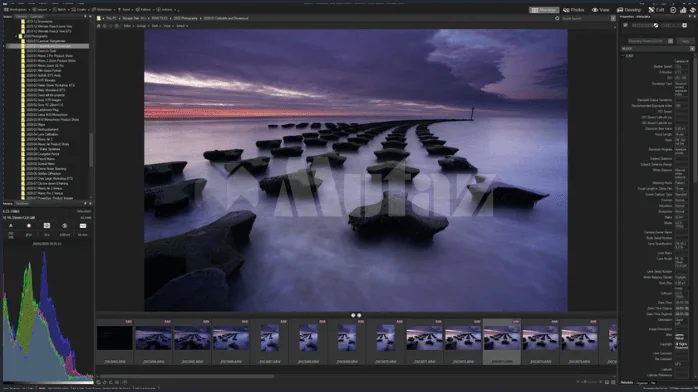
Task: Select the Calendar tab in the left panel
Action: pos(37,16)
